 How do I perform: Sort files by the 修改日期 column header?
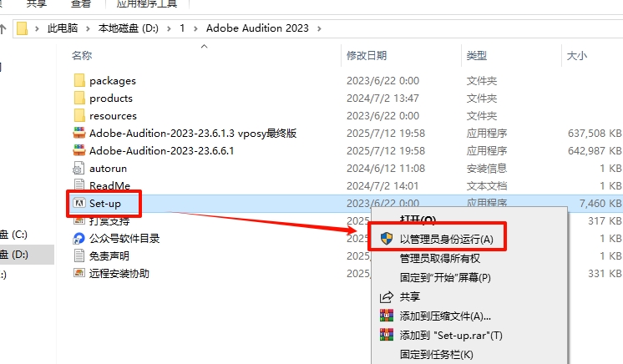(367, 55)
